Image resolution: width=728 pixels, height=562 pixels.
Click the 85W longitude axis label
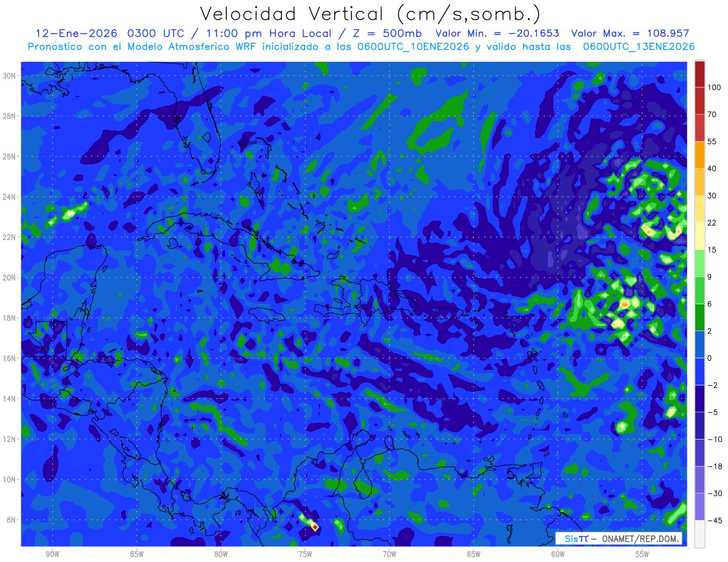136,554
